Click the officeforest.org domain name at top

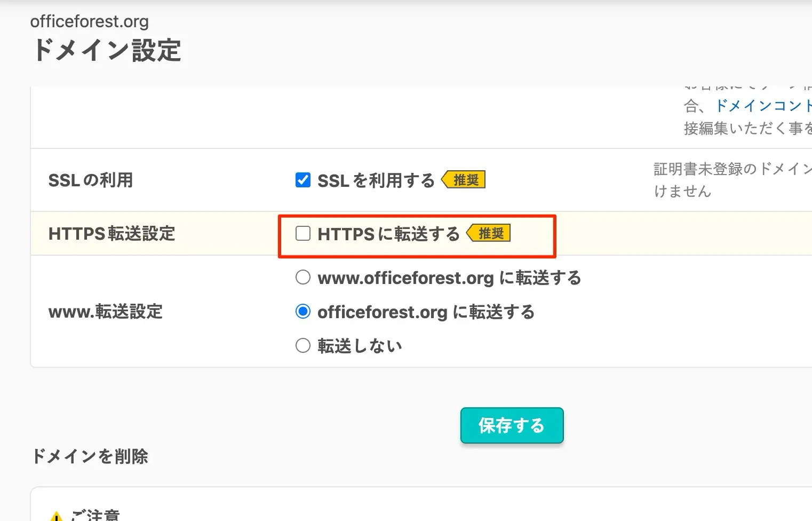89,21
